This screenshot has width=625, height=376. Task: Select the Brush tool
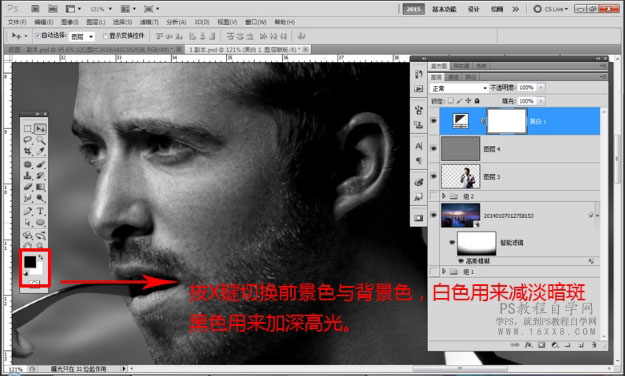pyautogui.click(x=40, y=164)
